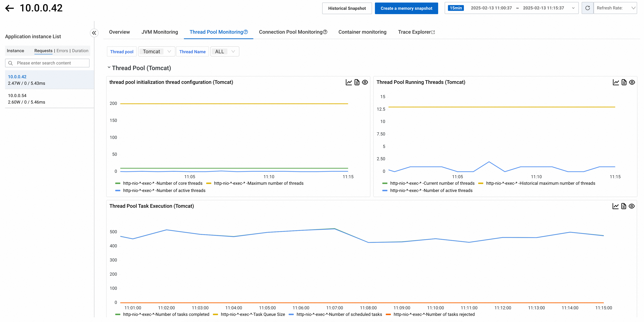This screenshot has width=644, height=322.
Task: Click chart icon of Task Execution panel
Action: tap(616, 206)
